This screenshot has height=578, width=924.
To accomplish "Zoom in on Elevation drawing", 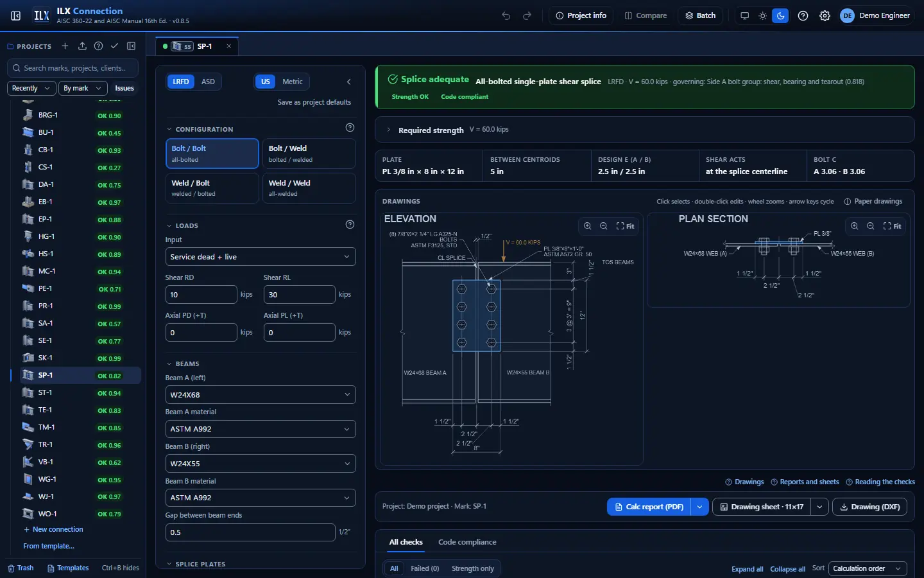I will pos(587,226).
